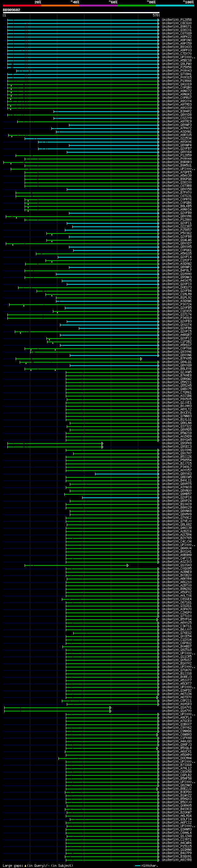Viewport: 197px width, 868px height.
Task: Open hit UniRef100_Q37322
Action: click(177, 426)
